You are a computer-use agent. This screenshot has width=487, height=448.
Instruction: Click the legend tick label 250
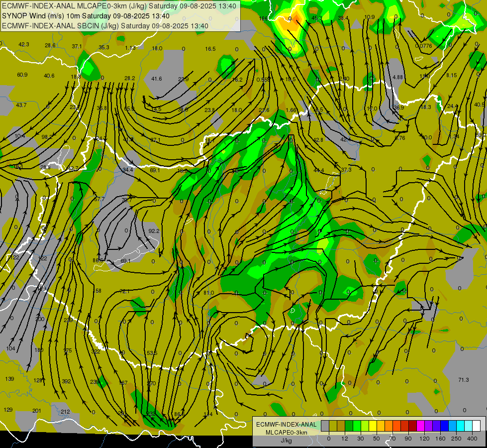click(456, 439)
